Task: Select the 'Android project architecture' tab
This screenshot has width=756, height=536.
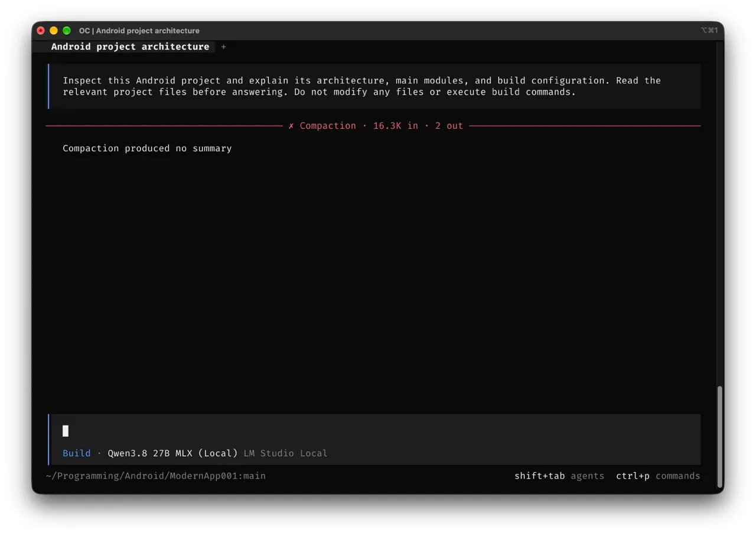Action: click(x=130, y=47)
